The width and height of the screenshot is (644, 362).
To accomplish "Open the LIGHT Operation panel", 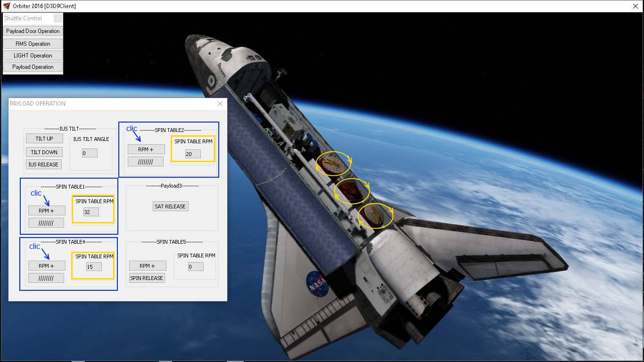I will pyautogui.click(x=33, y=56).
